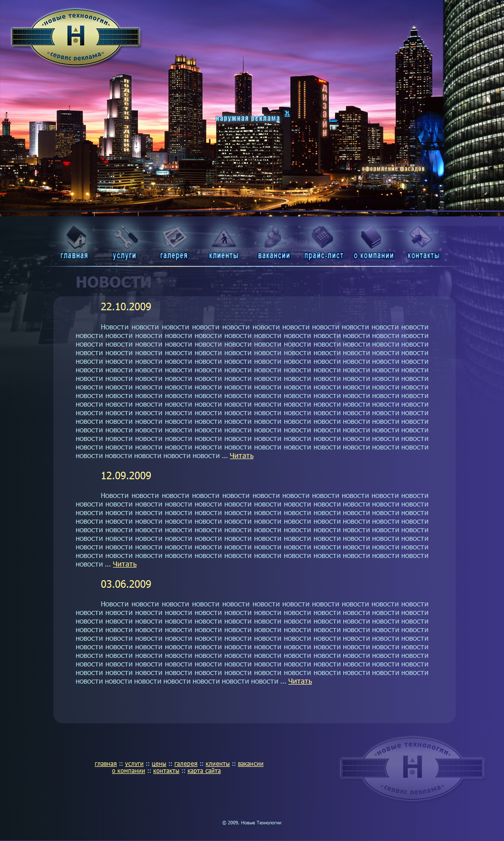Screen dimensions: 504x841
Task: Click the НОВОСТИ page heading
Action: coord(113,282)
